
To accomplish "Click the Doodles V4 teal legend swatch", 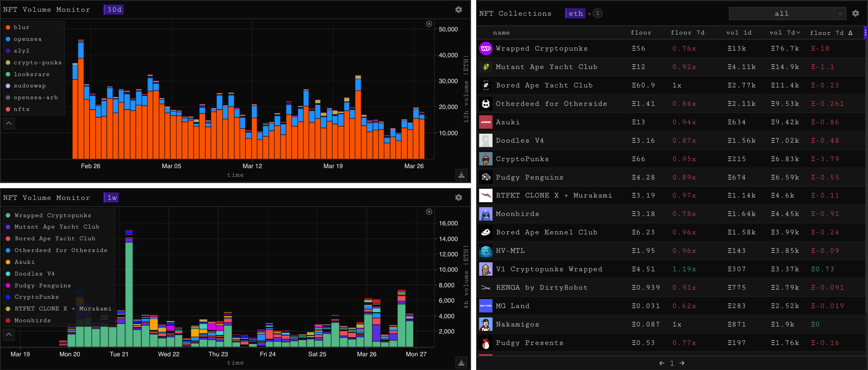I will click(8, 274).
